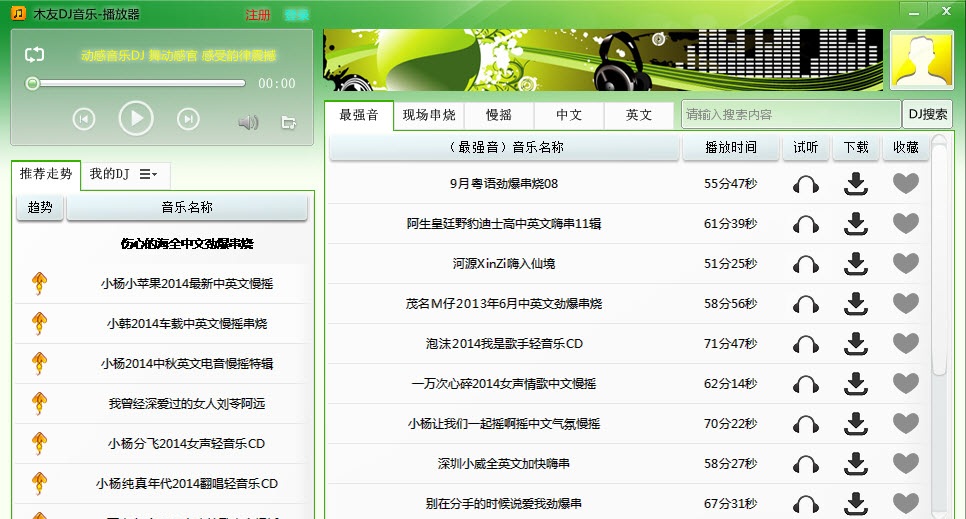Sort list by 播放时间 column header
Screen dimensions: 966x519
pyautogui.click(x=730, y=147)
